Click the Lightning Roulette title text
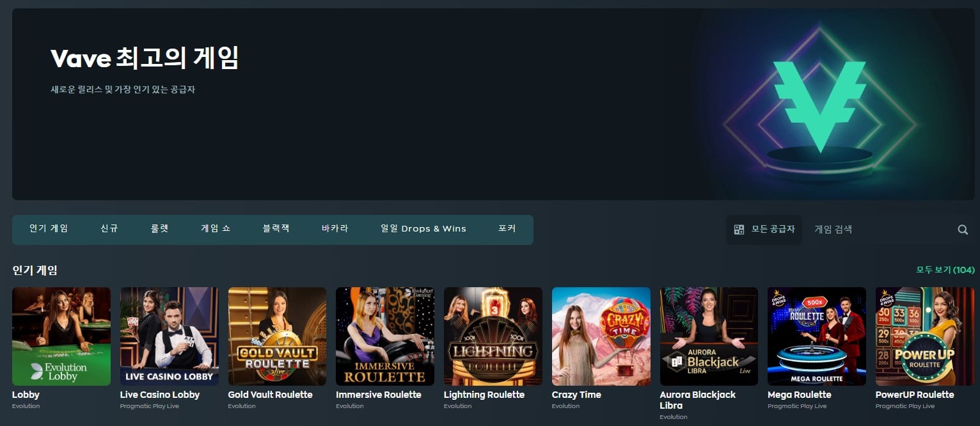980x426 pixels. [484, 395]
